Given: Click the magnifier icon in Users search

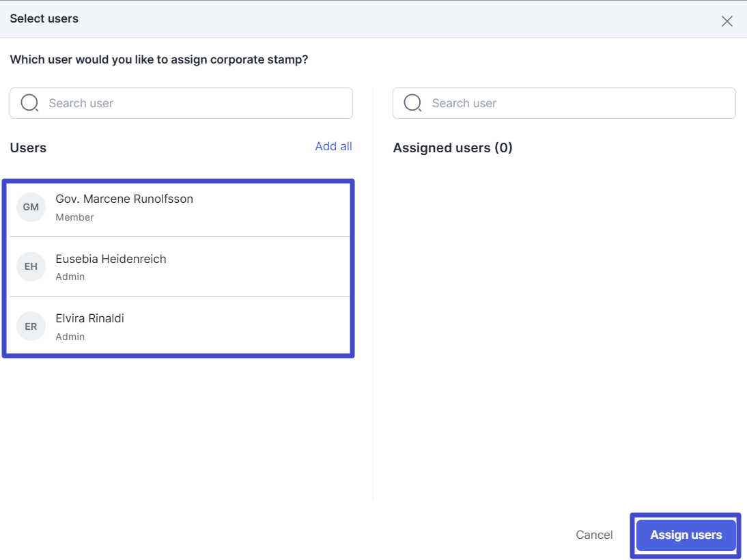Looking at the screenshot, I should [29, 102].
